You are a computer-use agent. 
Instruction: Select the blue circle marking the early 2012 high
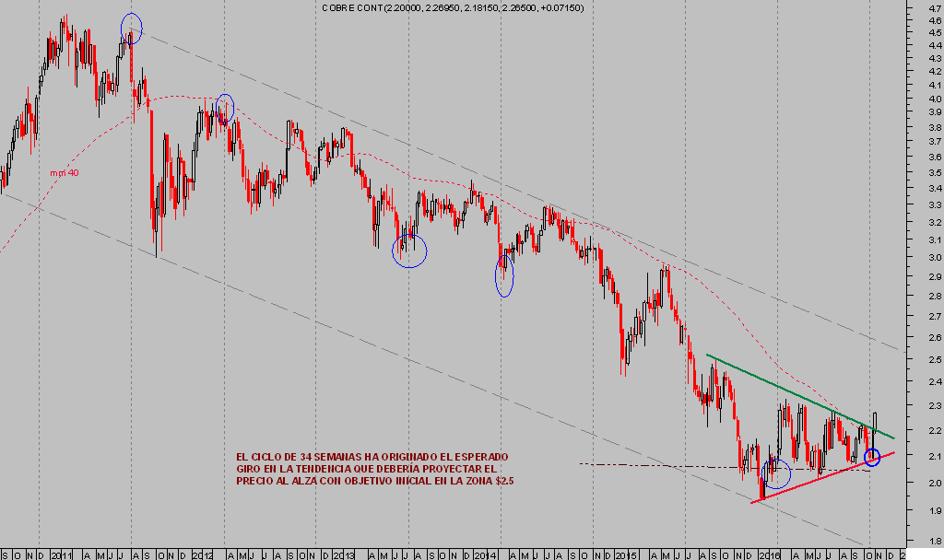(x=224, y=107)
